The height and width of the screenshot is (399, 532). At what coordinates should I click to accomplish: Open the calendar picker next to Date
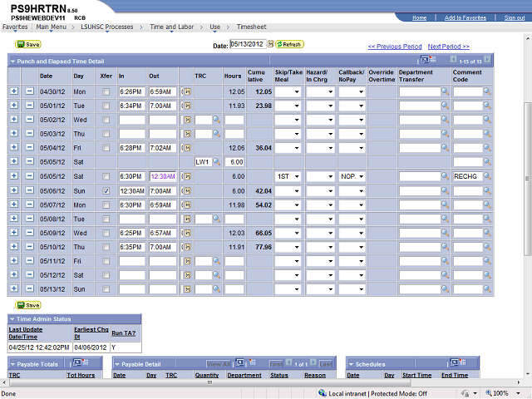click(271, 44)
